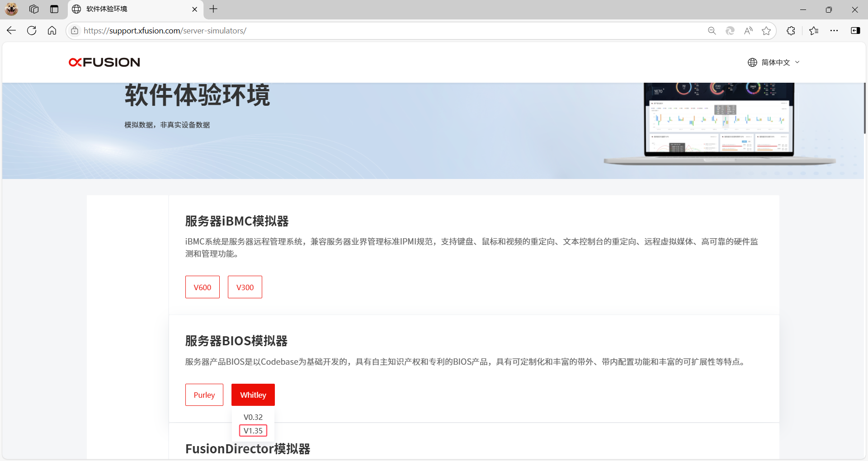Click the browser profile avatar icon
The image size is (868, 461).
[x=11, y=9]
